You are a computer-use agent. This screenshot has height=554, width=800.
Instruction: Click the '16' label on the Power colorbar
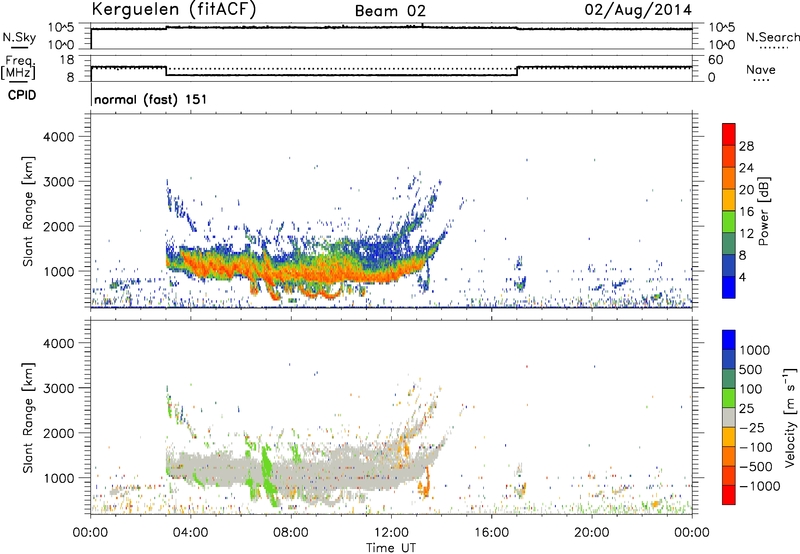pos(746,212)
